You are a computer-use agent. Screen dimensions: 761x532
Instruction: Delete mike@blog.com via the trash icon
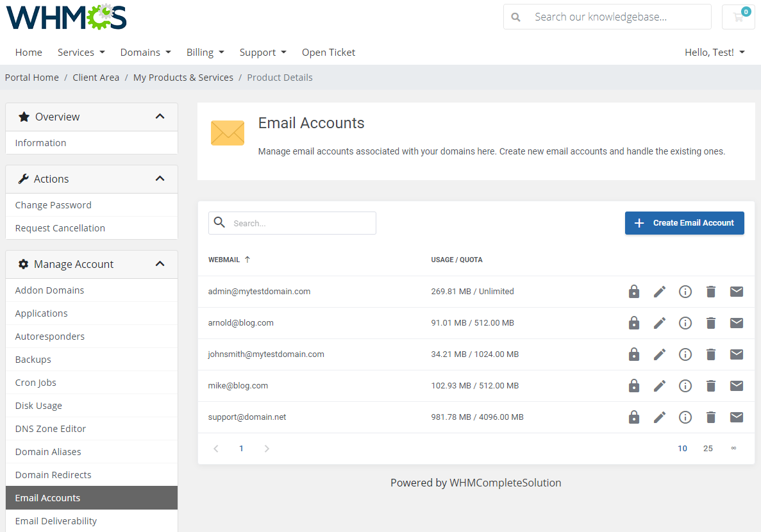(x=710, y=385)
